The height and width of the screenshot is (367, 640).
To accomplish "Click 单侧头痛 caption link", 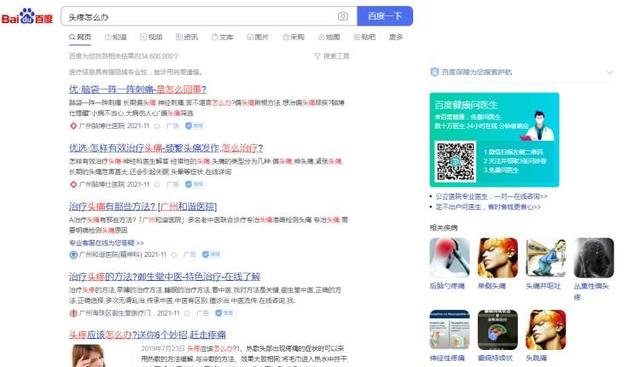I will [x=492, y=286].
